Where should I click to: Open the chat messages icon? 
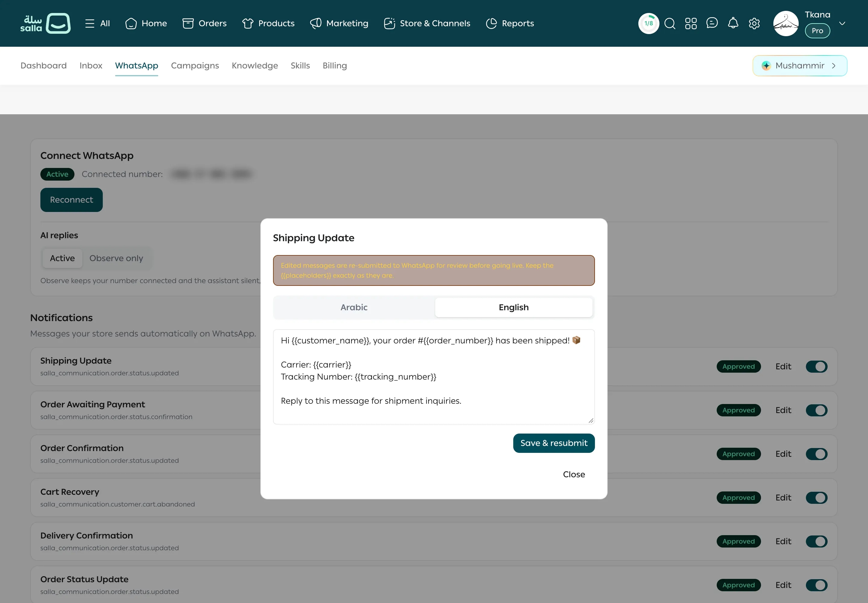[712, 24]
